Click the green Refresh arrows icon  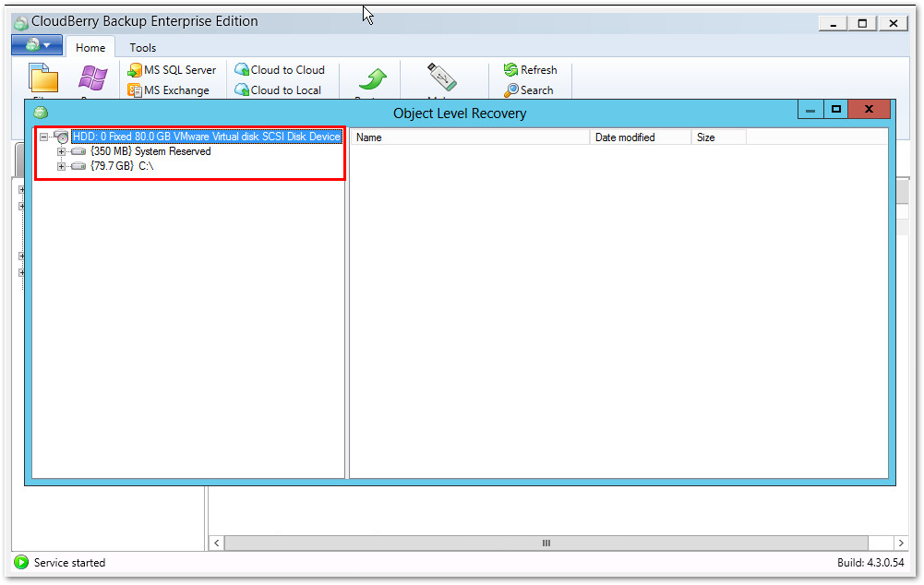[510, 70]
